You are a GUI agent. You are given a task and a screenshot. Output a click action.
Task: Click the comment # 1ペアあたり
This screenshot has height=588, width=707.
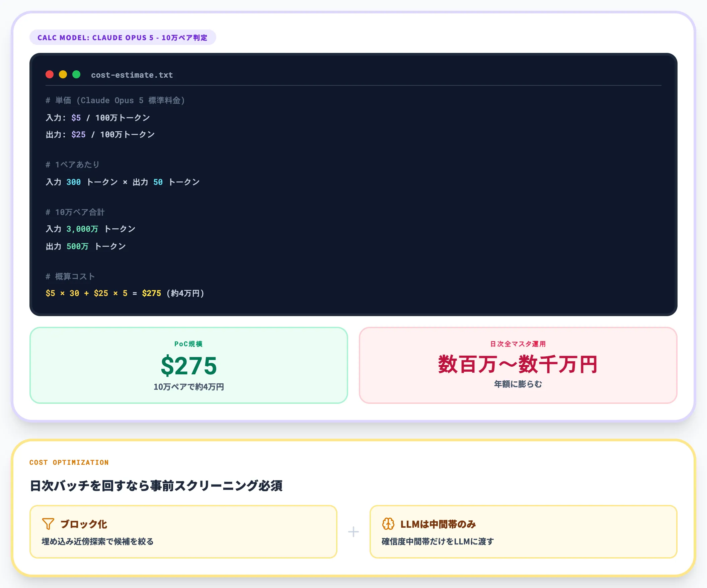72,164
